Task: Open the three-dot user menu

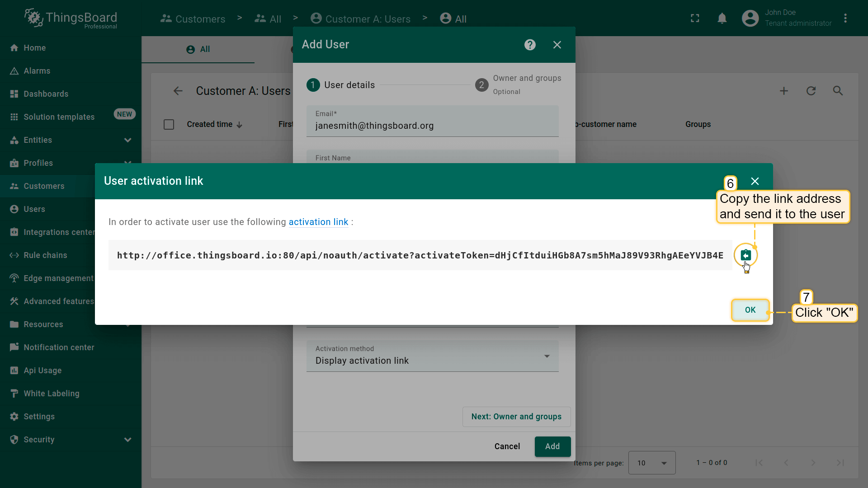Action: 845,19
